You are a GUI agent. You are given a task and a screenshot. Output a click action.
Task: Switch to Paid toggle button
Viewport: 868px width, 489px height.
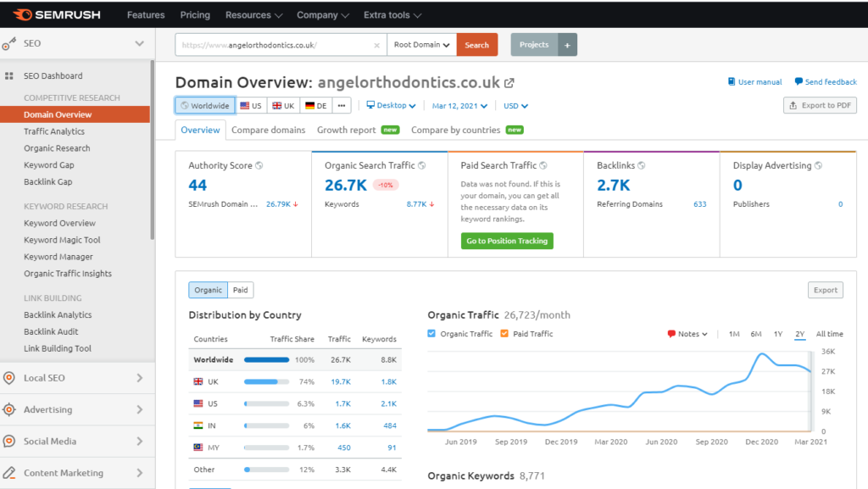pos(240,290)
